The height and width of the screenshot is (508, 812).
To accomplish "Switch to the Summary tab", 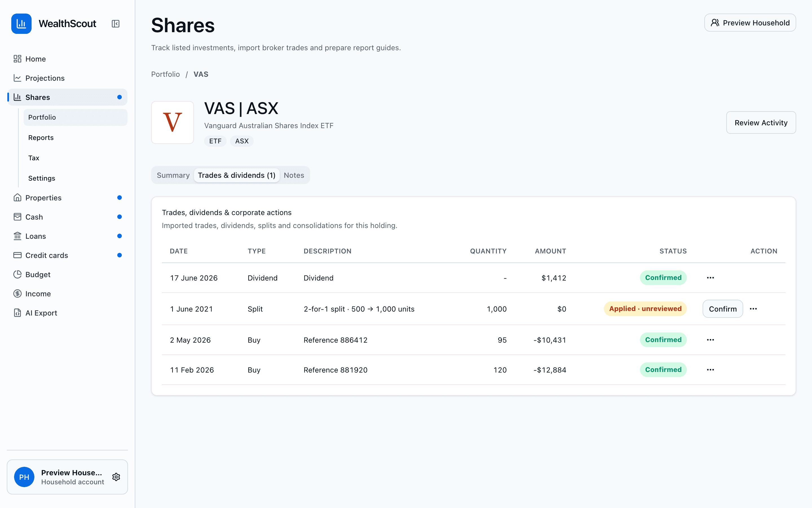I will (x=173, y=175).
